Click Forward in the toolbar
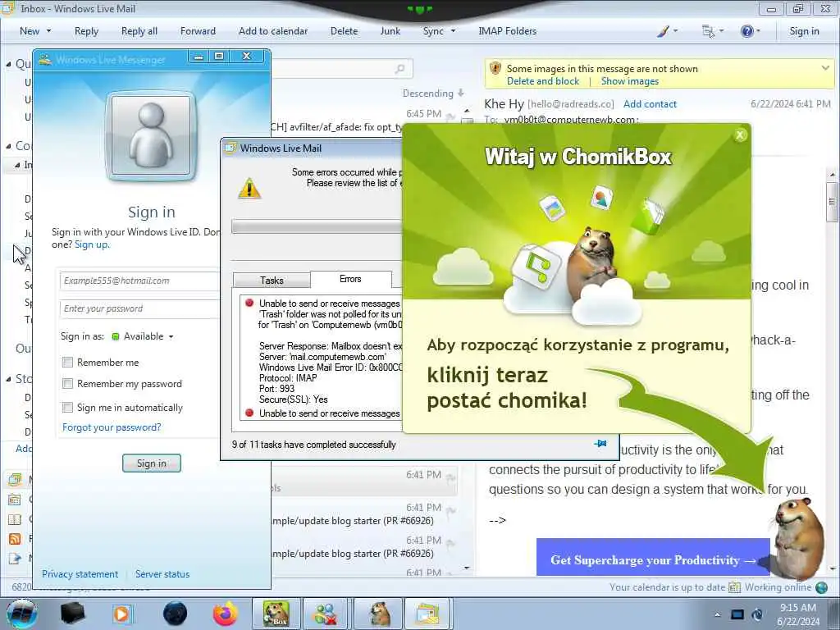Screen dimensions: 840x630 (198, 31)
